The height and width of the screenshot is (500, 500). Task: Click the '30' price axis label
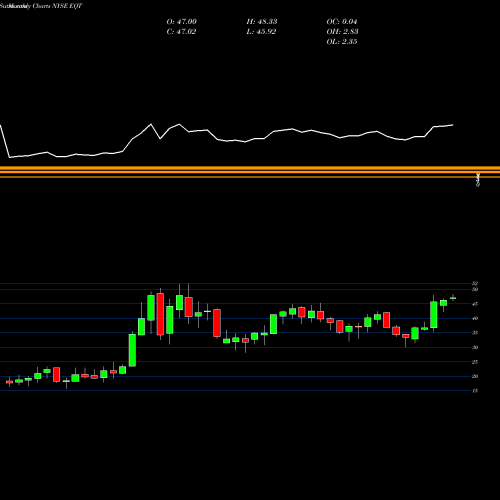pos(475,347)
